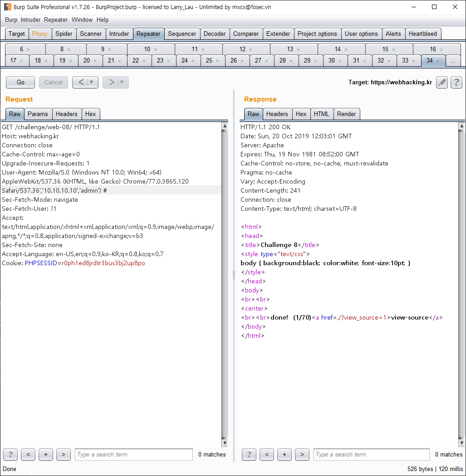
Task: Open the Burp menu
Action: coord(11,20)
